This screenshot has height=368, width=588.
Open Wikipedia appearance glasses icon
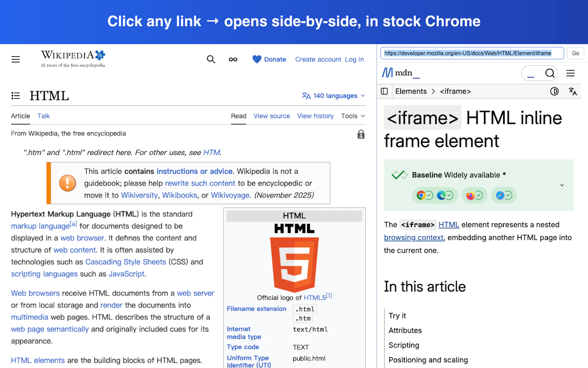(x=233, y=59)
